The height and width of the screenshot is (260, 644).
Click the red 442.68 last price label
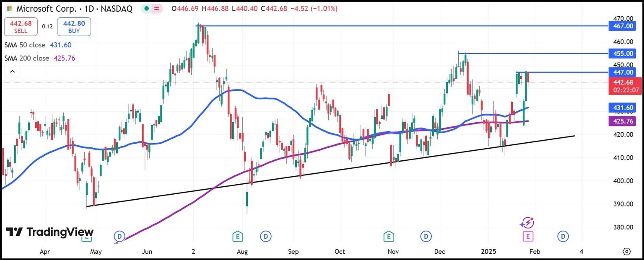[625, 86]
